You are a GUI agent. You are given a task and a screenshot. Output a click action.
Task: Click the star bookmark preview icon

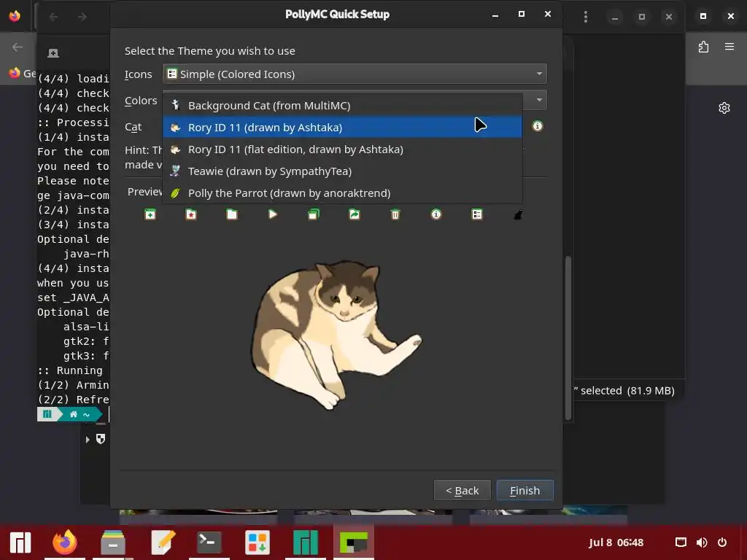coord(191,214)
